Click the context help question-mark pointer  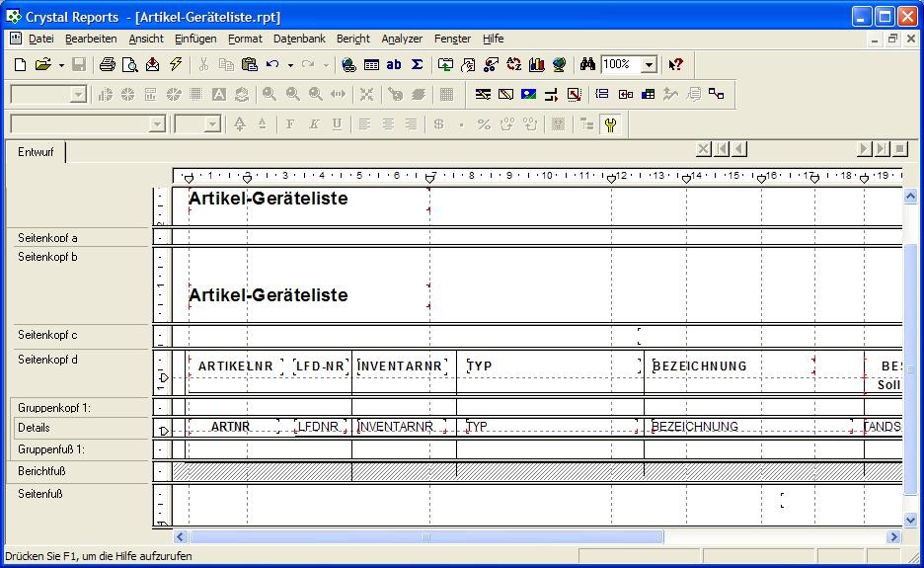675,64
